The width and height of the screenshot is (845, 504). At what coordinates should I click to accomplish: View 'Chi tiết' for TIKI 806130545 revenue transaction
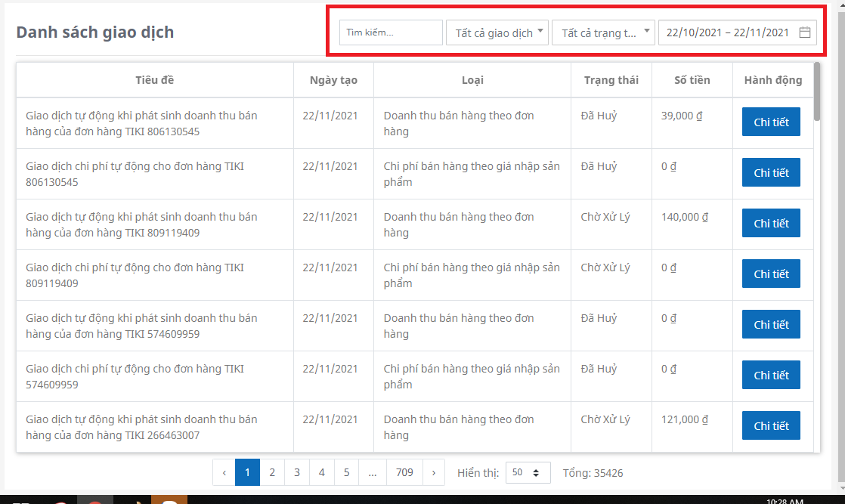click(x=770, y=122)
